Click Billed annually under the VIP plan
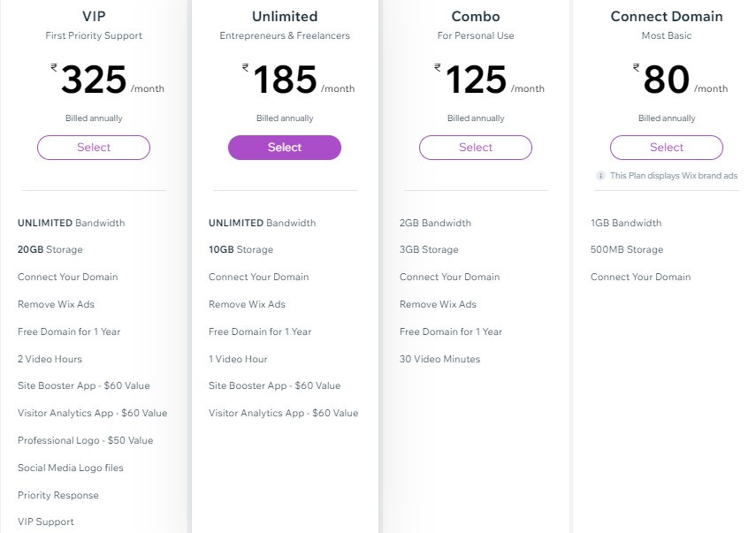This screenshot has height=533, width=756. (x=93, y=118)
